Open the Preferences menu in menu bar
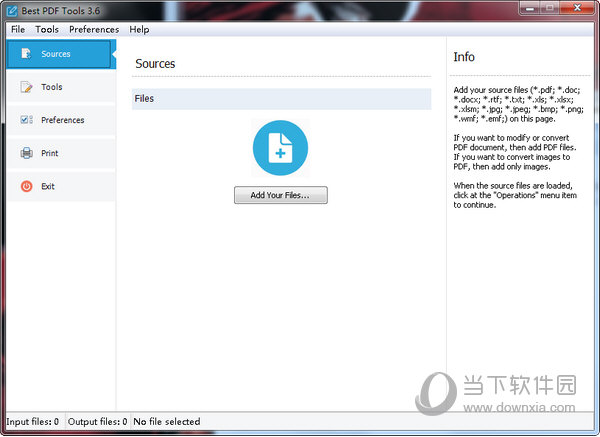 tap(94, 29)
